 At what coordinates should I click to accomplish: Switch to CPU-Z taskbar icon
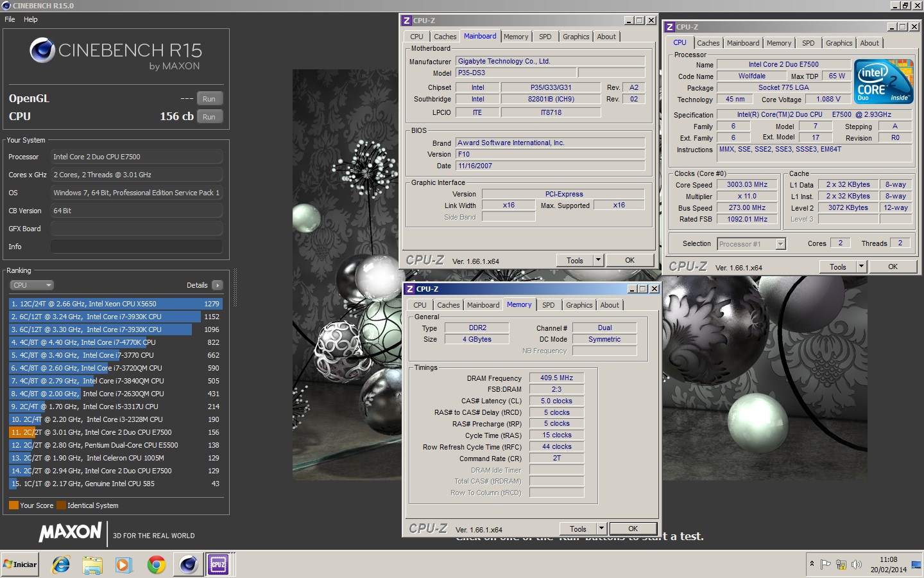(218, 565)
